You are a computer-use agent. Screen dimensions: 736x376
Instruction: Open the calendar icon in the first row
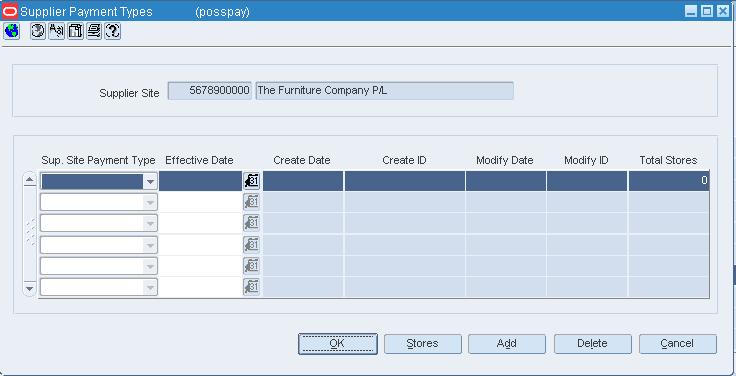click(x=252, y=181)
